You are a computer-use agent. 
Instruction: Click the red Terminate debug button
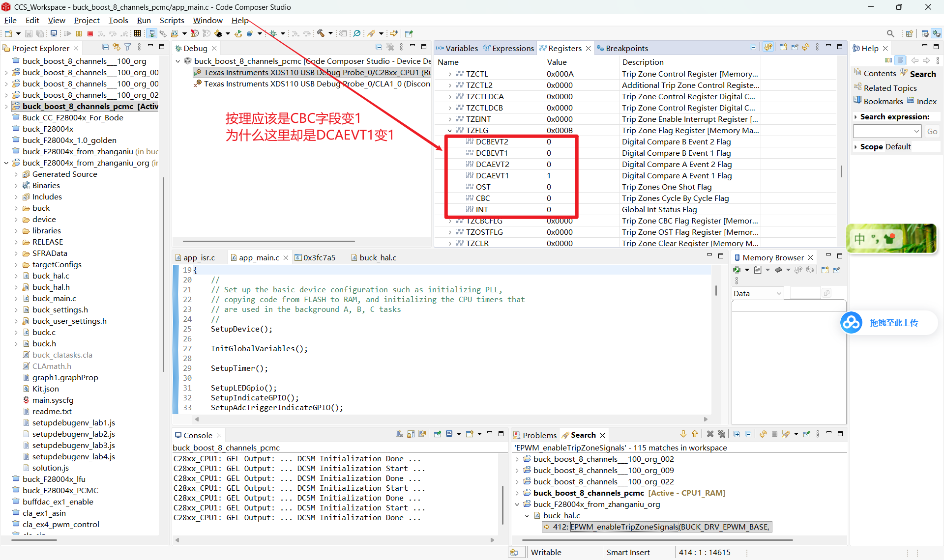pos(90,33)
